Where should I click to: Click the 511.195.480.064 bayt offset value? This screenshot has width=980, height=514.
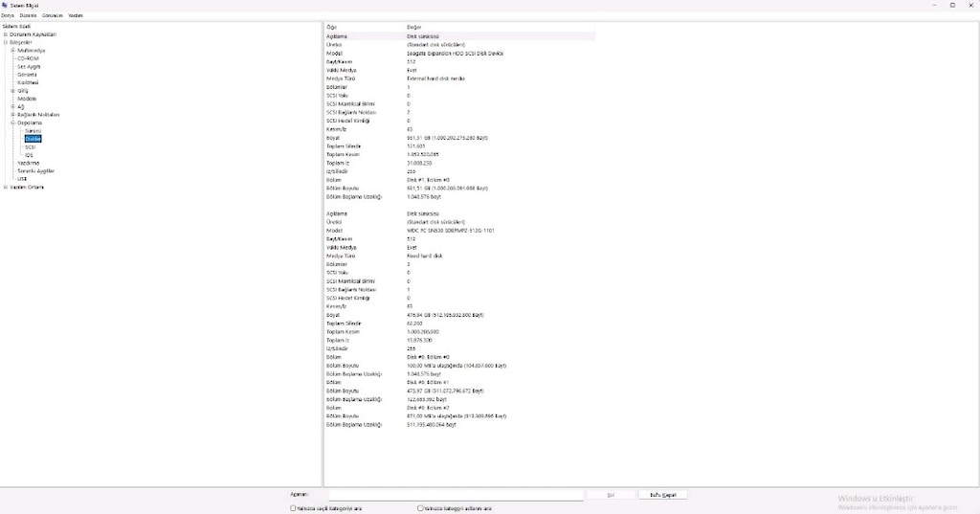(x=432, y=425)
